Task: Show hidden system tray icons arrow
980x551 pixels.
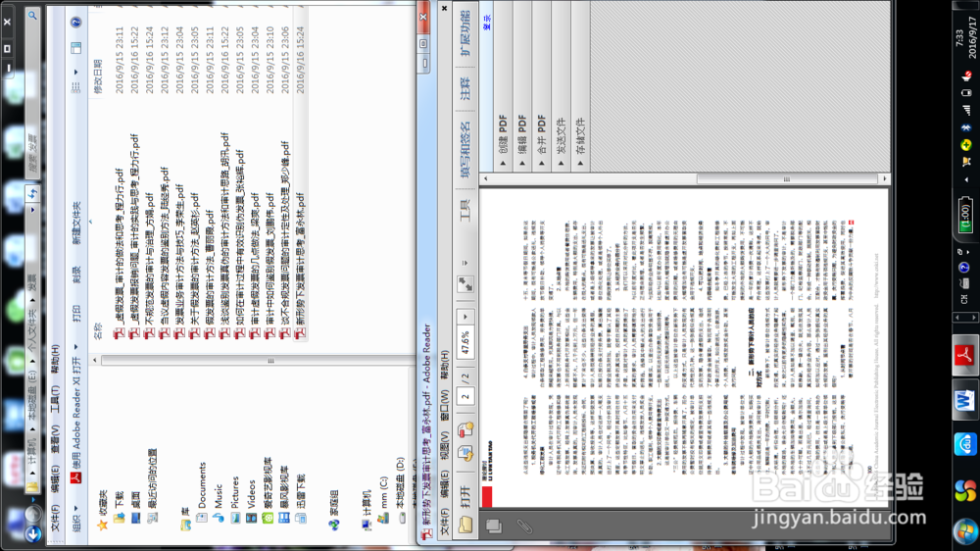Action: pyautogui.click(x=966, y=180)
